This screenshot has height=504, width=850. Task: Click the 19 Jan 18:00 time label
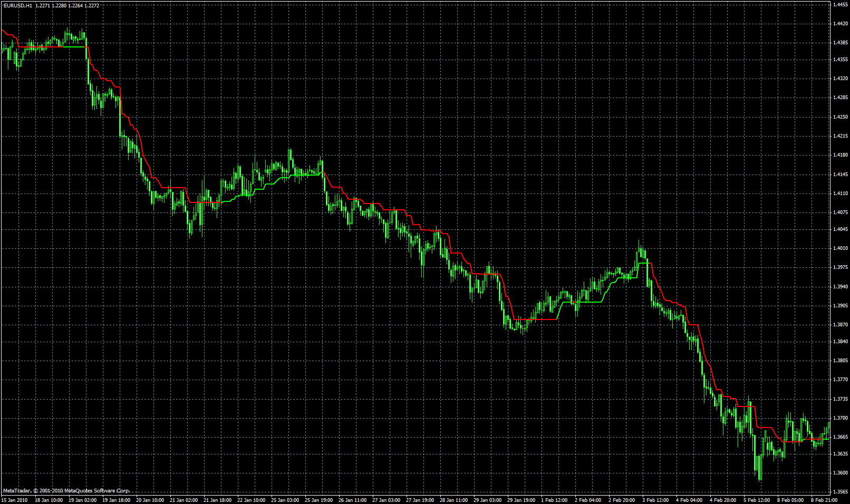[x=116, y=500]
